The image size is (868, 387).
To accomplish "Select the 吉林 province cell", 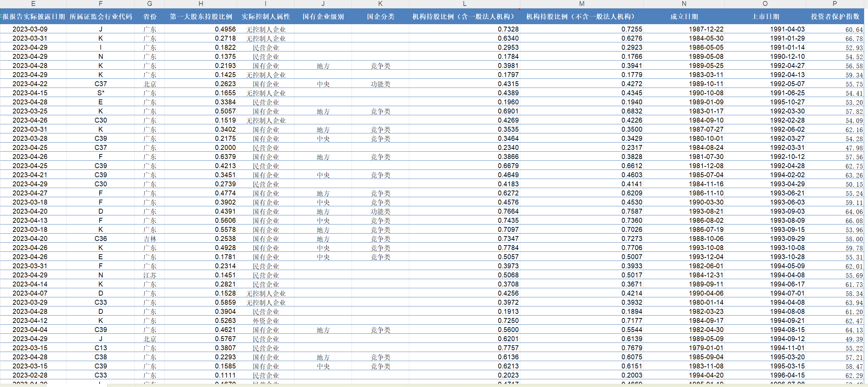I will pyautogui.click(x=150, y=239).
